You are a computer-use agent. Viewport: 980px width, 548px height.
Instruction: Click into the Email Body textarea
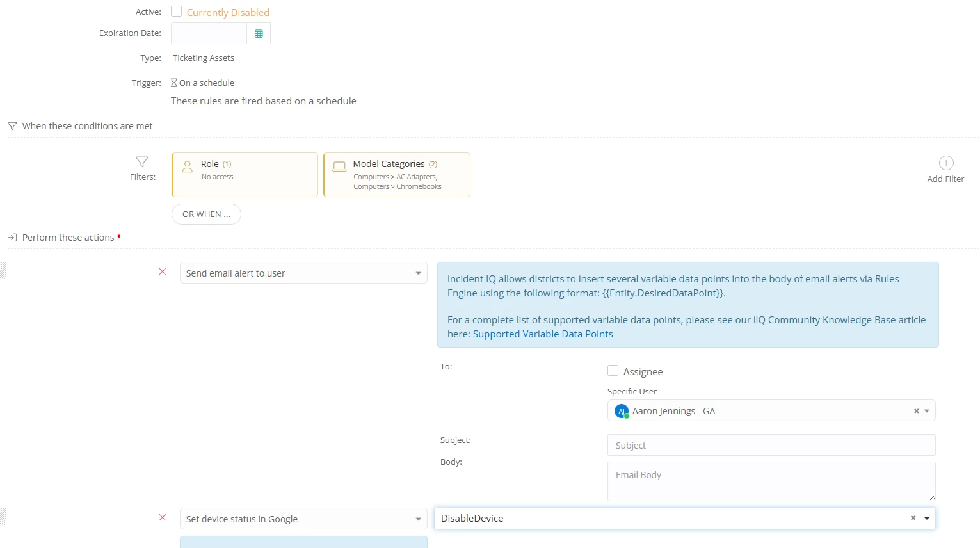(771, 481)
